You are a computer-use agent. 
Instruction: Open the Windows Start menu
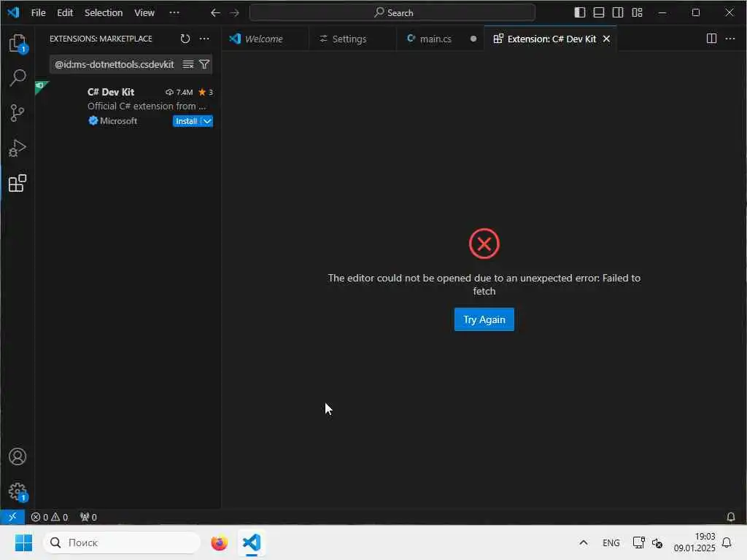point(23,542)
